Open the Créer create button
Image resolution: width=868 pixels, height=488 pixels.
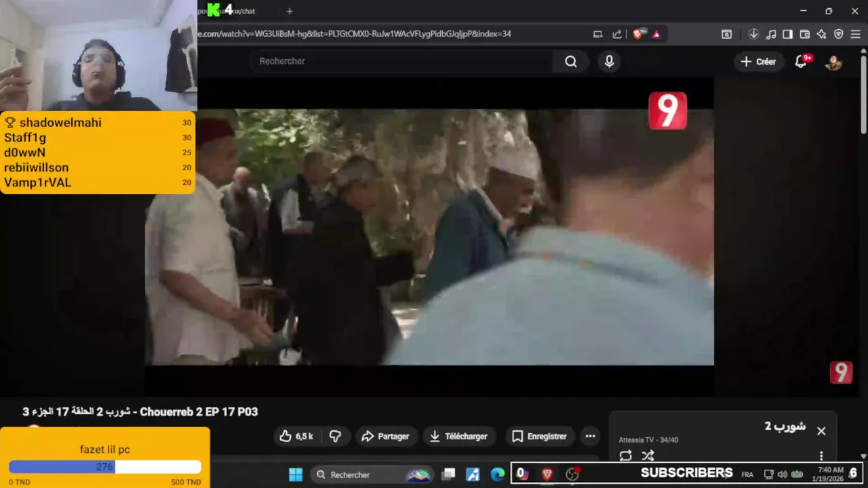(x=758, y=62)
